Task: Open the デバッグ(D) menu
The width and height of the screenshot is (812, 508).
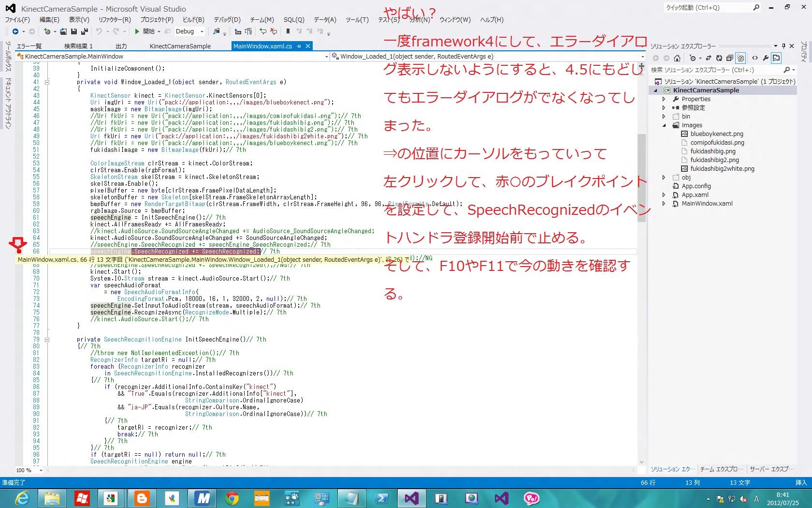Action: [x=227, y=20]
